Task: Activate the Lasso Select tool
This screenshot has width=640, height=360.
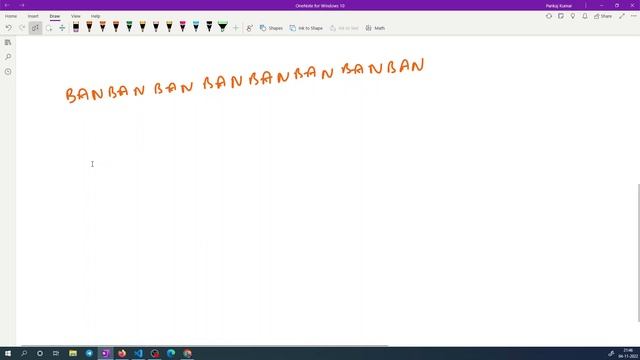Action: point(49,28)
